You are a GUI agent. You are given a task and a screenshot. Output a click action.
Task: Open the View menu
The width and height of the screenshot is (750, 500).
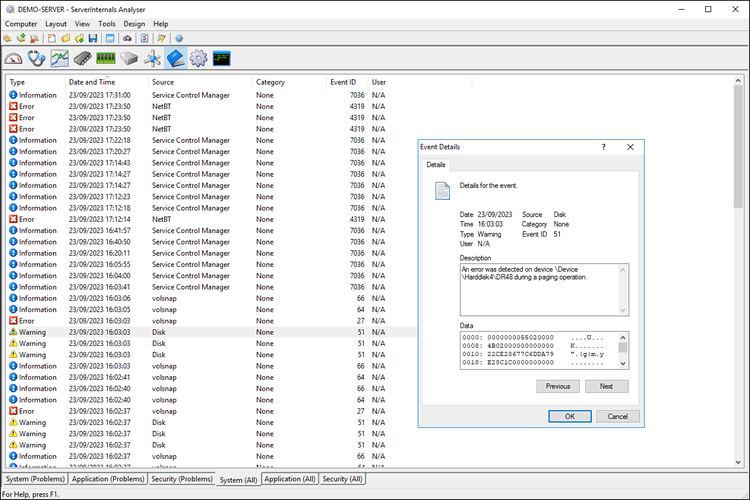pyautogui.click(x=82, y=24)
